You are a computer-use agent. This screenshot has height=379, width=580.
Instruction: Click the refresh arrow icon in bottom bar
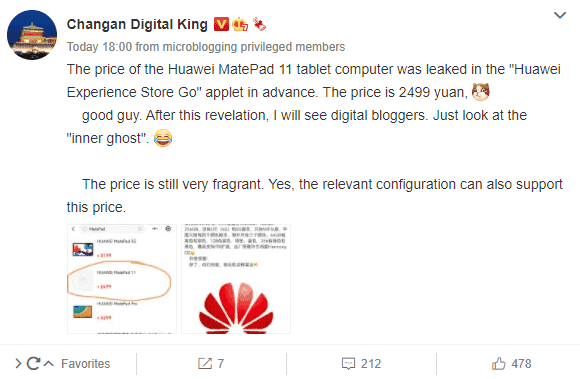coord(33,363)
